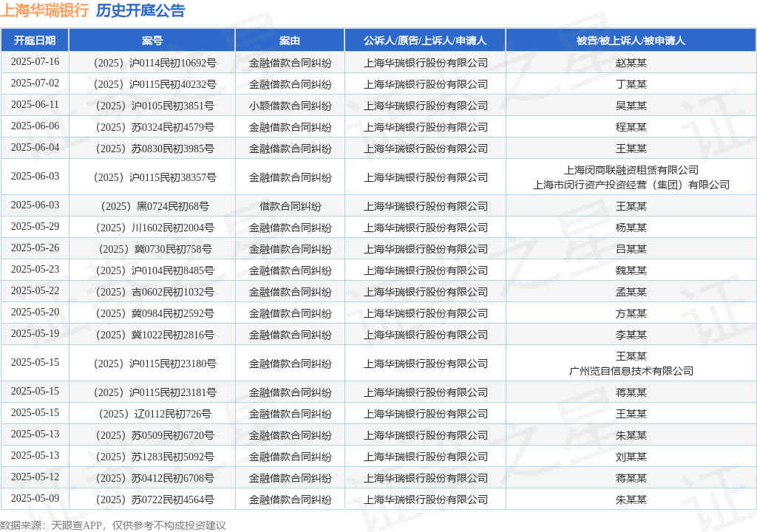757x532 pixels.
Task: Click defendant 吴某某
Action: tap(631, 106)
